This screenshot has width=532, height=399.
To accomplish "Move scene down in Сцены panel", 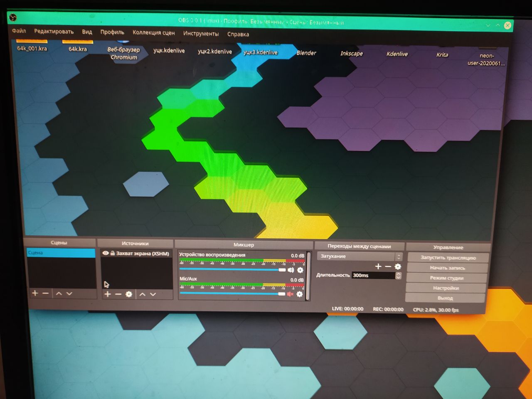I will click(x=69, y=293).
